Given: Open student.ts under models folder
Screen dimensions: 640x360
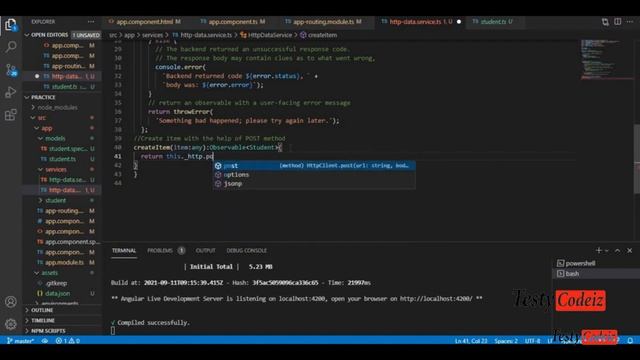Looking at the screenshot, I should [62, 159].
